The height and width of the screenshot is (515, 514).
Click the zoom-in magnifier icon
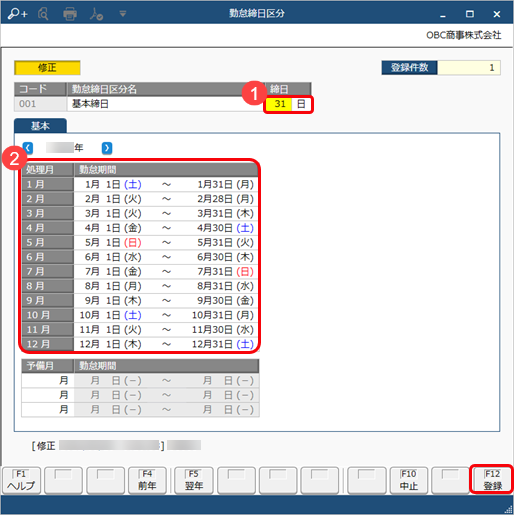pos(18,14)
